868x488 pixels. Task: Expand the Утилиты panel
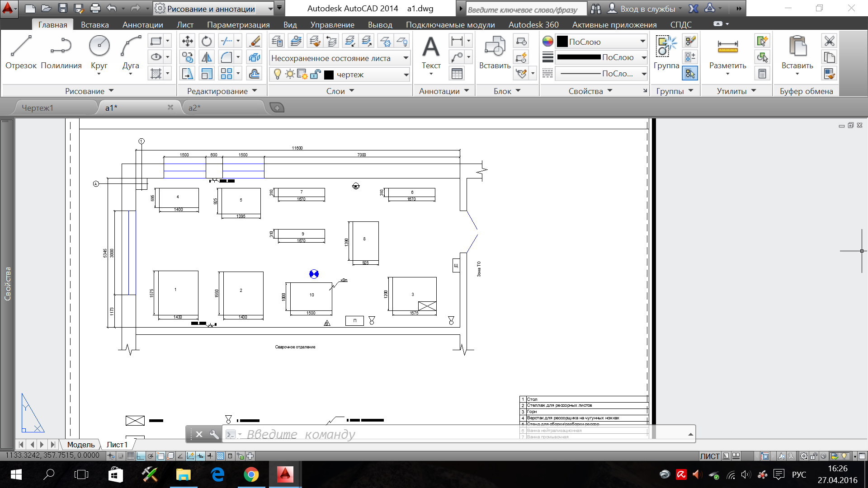click(736, 91)
